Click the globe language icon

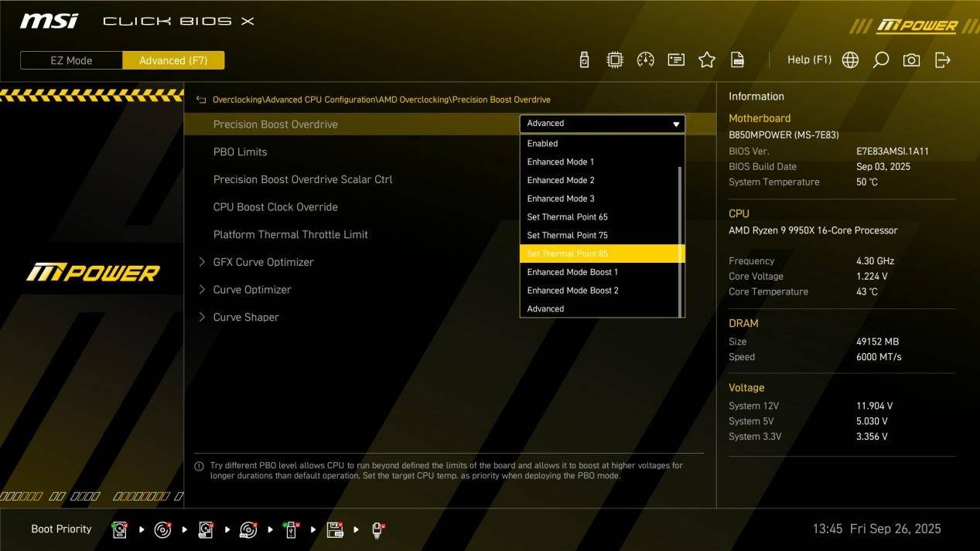tap(850, 60)
